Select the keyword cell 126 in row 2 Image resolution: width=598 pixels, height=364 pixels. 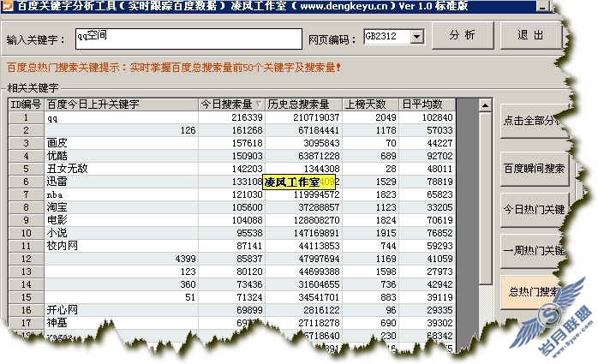click(122, 130)
